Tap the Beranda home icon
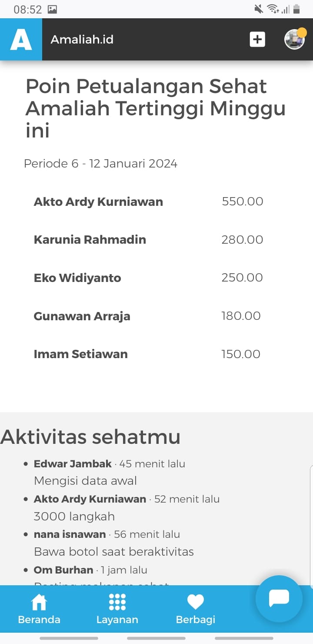 coord(39,602)
